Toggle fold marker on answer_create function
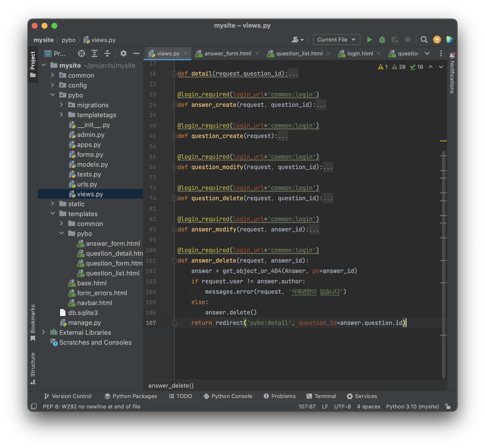This screenshot has height=448, width=485. click(x=174, y=105)
